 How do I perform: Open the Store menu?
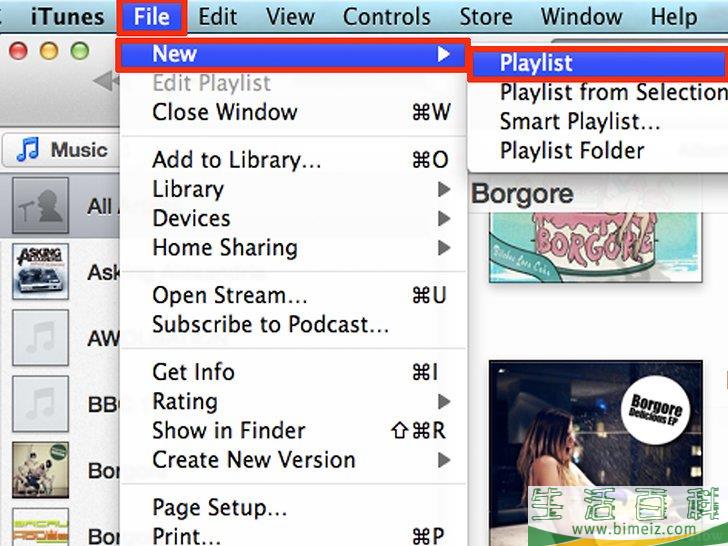pos(486,17)
